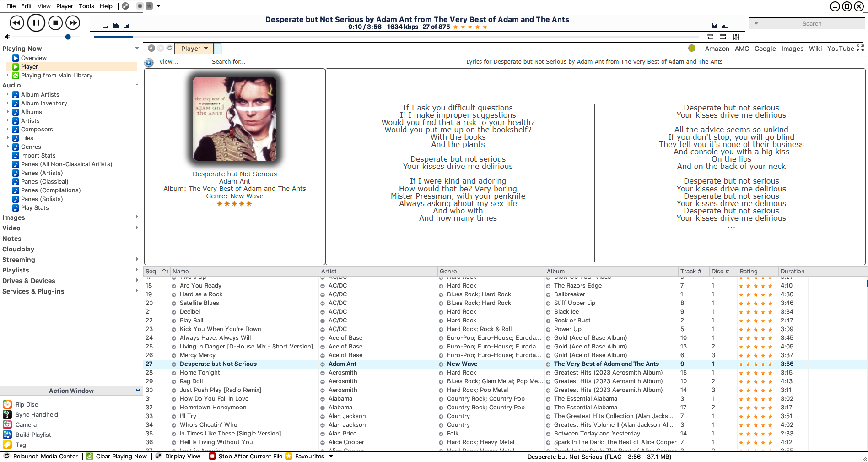Open the empty new tab beside Player
This screenshot has width=868, height=462.
[217, 49]
